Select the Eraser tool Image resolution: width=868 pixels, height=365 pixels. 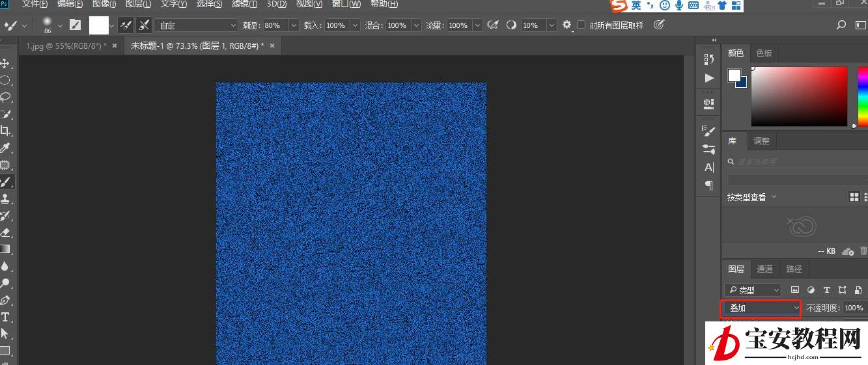coord(5,232)
